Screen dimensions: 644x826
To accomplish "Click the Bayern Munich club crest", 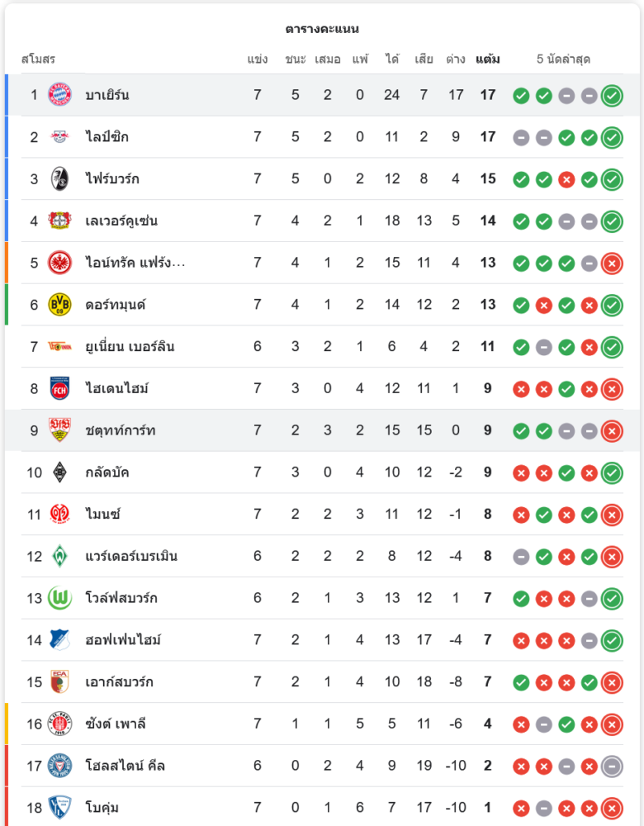I will click(59, 95).
